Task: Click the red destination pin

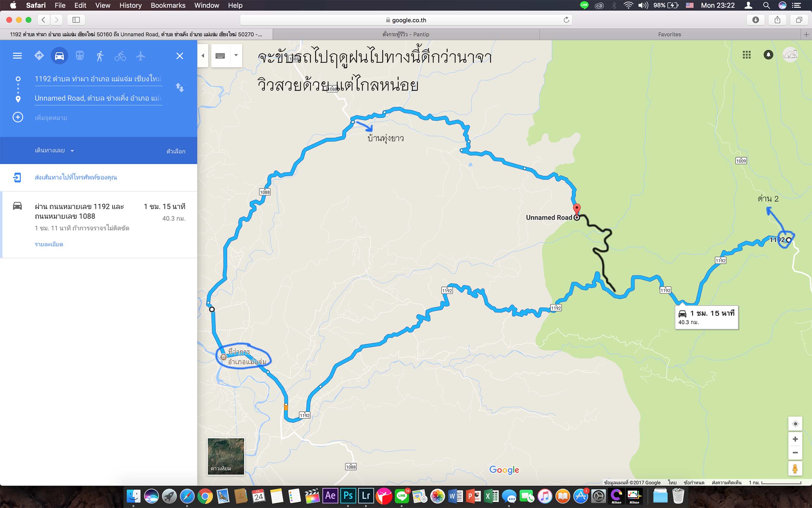Action: pos(577,209)
